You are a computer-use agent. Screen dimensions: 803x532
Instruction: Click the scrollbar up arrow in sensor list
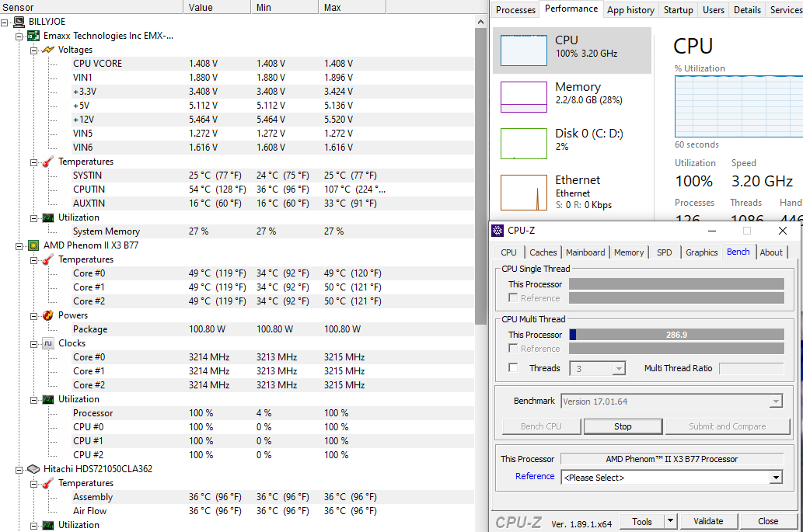point(480,22)
